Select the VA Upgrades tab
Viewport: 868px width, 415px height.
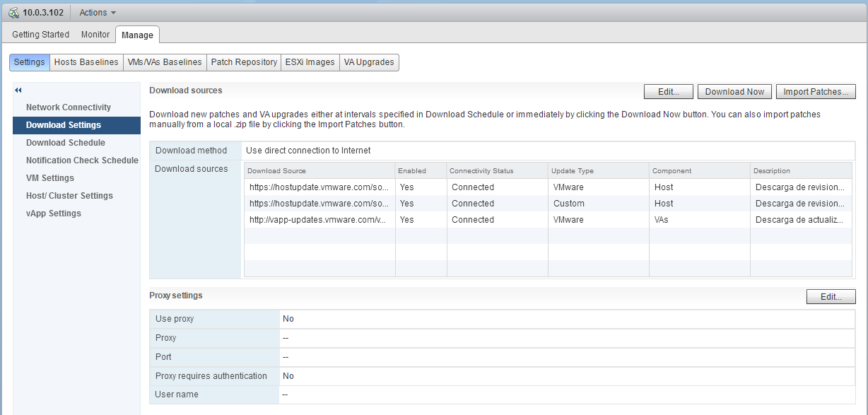coord(369,62)
